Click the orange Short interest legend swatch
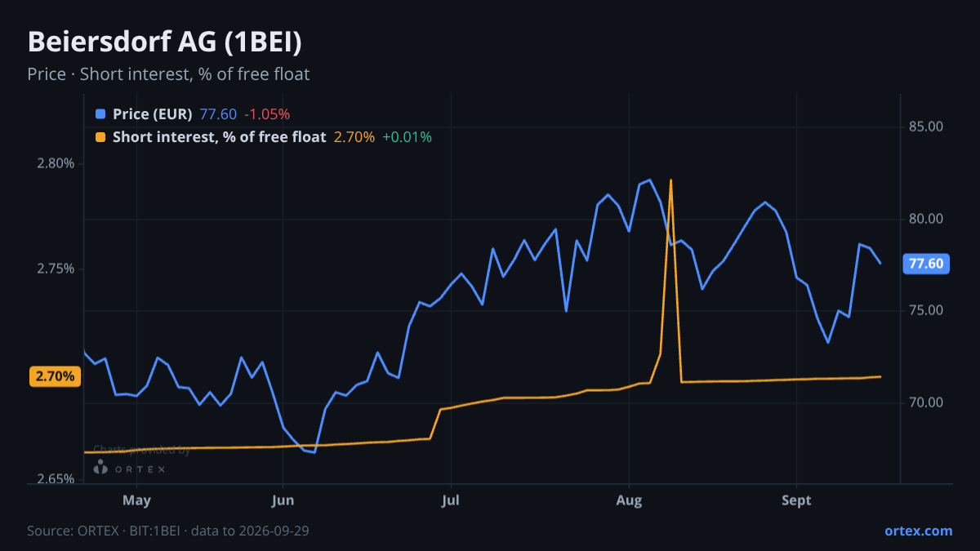 click(100, 137)
